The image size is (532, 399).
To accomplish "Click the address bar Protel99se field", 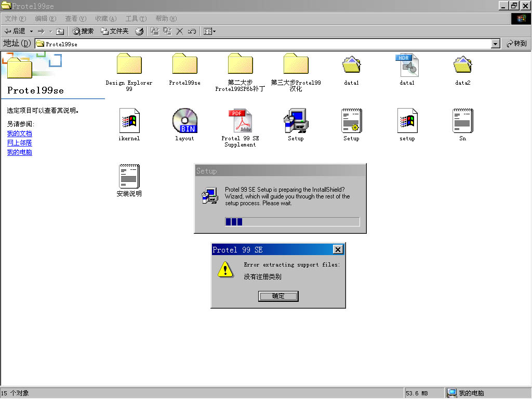I will 263,44.
